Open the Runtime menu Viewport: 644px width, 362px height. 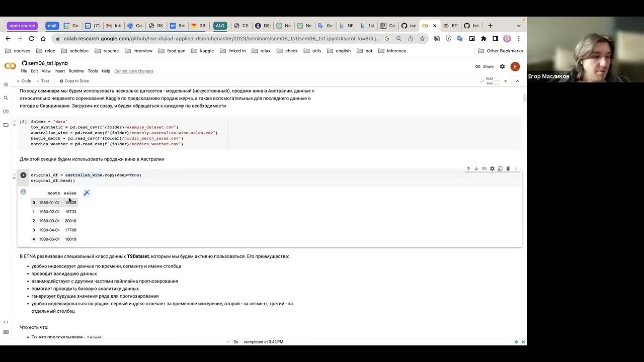click(x=76, y=71)
